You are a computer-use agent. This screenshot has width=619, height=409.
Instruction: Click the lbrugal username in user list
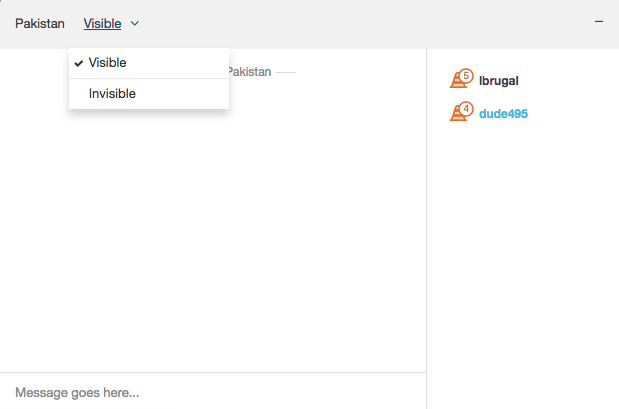coord(499,81)
